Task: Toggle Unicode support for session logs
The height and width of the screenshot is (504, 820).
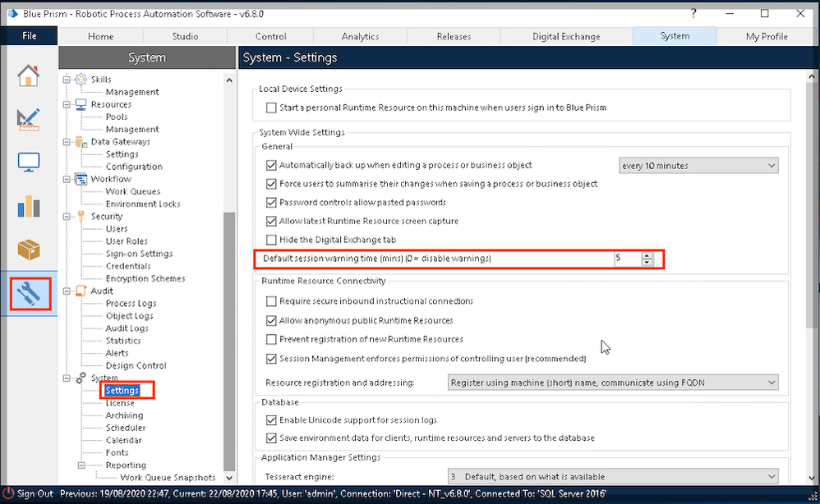Action: click(271, 420)
